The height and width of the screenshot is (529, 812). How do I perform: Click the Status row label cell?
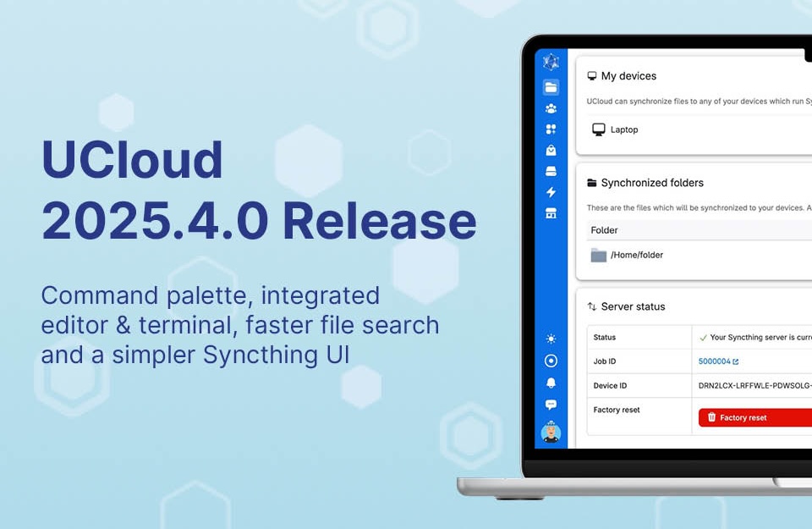point(639,338)
